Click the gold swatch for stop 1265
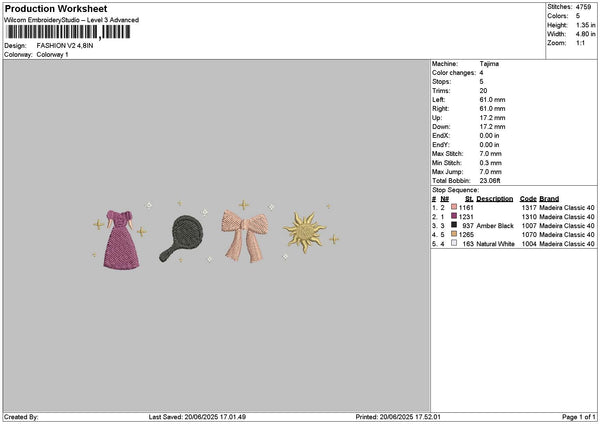Viewport: 600px width, 424px height. (454, 235)
